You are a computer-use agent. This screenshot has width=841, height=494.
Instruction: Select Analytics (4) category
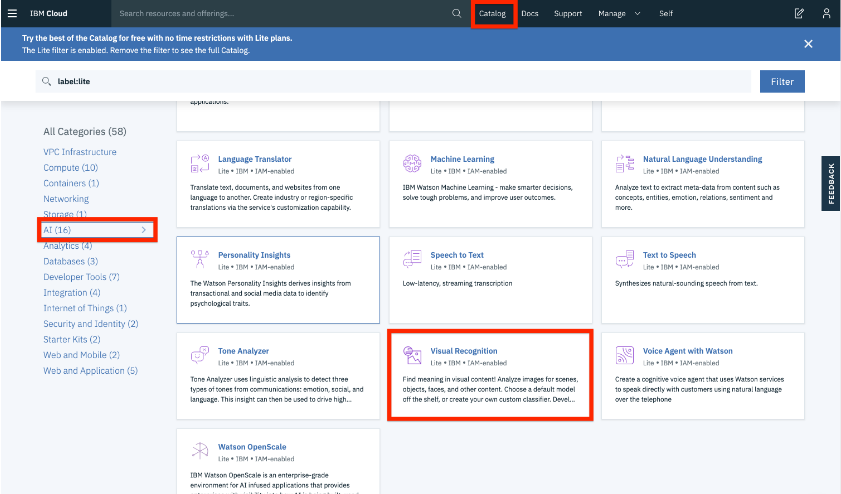(x=68, y=246)
